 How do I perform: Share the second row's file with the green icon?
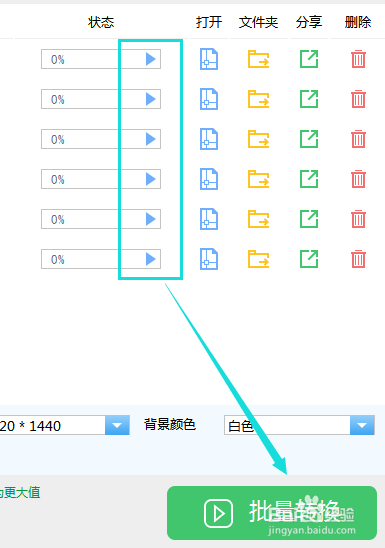point(309,99)
